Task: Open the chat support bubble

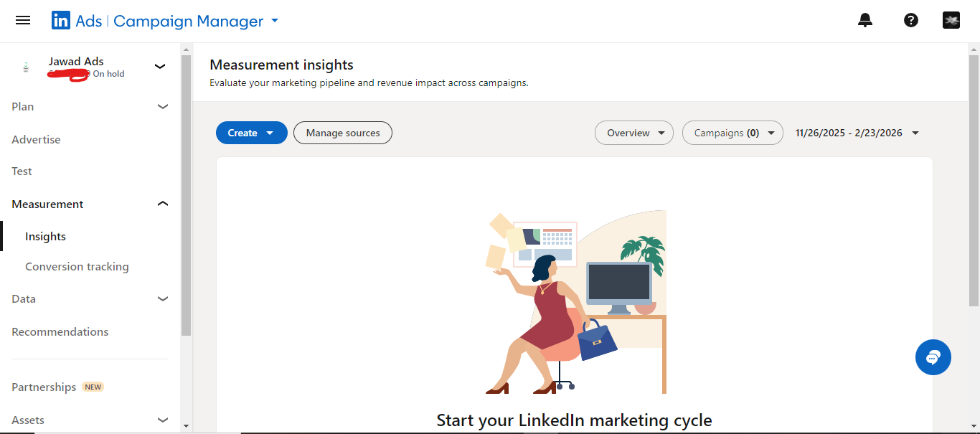Action: tap(933, 357)
